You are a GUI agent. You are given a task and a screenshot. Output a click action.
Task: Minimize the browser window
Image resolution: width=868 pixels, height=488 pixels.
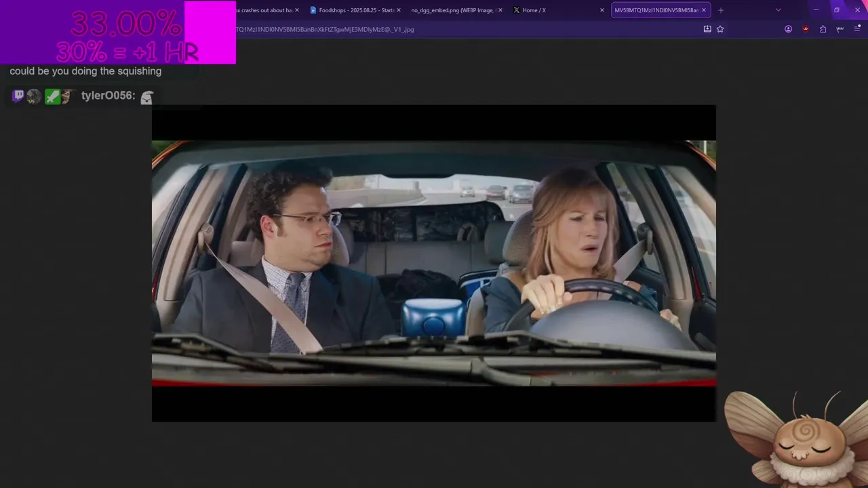816,10
